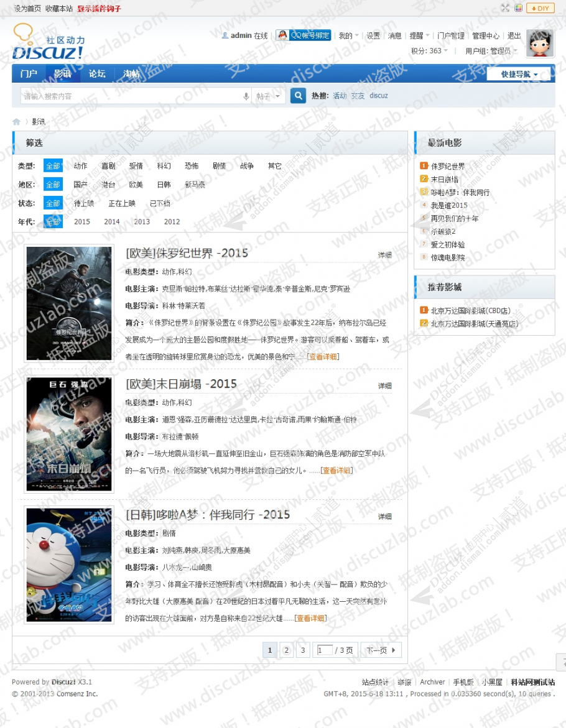Click the admin user avatar
566x728 pixels.
click(x=540, y=44)
